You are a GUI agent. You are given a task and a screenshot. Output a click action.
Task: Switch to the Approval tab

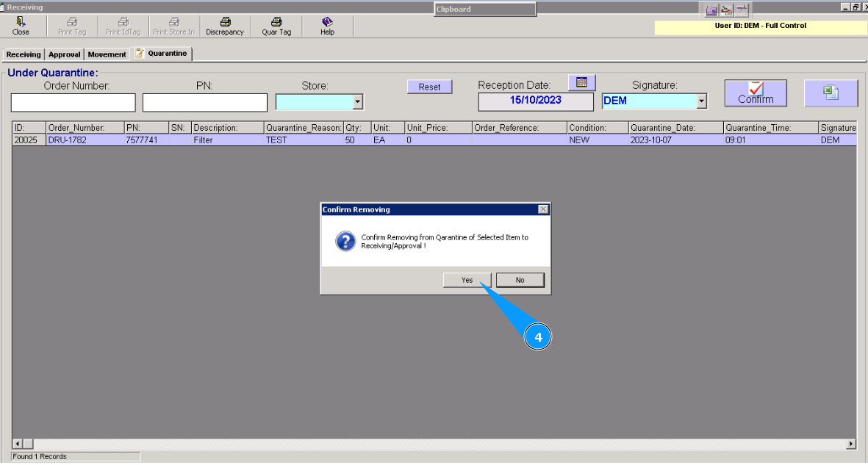(x=64, y=54)
